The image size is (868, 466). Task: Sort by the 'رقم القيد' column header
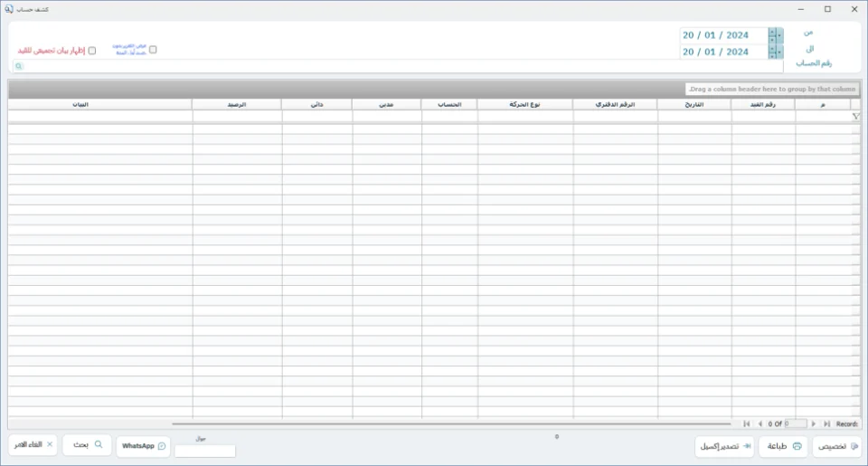763,104
